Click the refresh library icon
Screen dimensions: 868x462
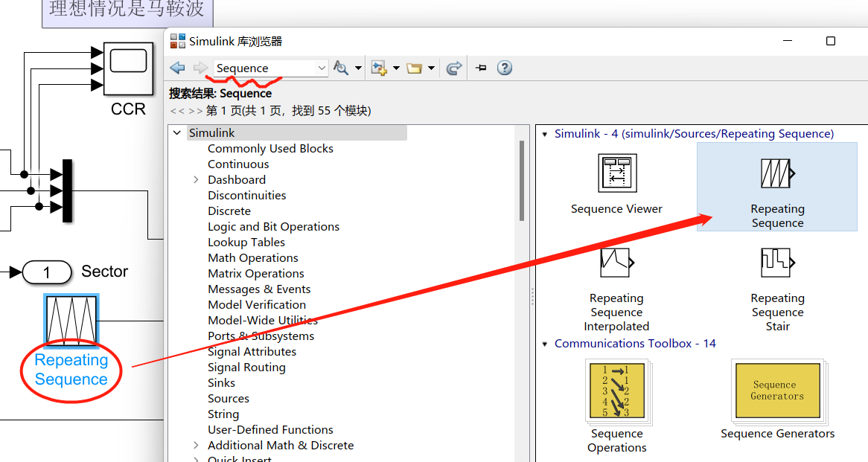point(454,68)
